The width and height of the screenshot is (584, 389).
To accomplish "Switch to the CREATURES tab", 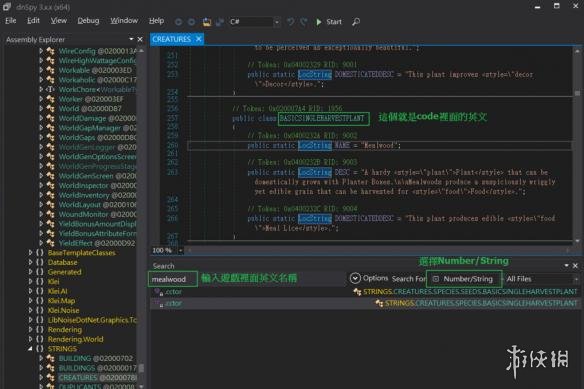I will 171,39.
